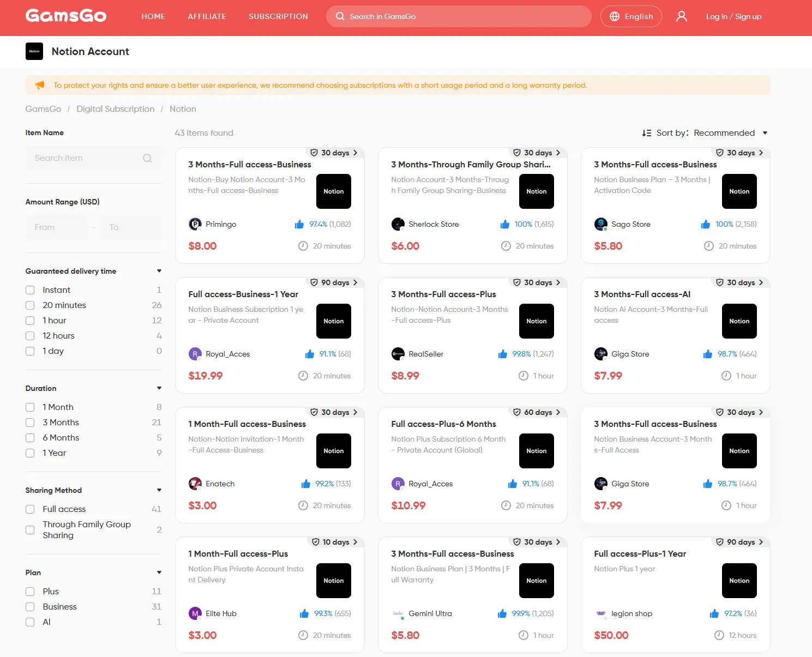Open Sherlock Store seller avatar
Viewport: 812px width, 657px height.
click(398, 224)
